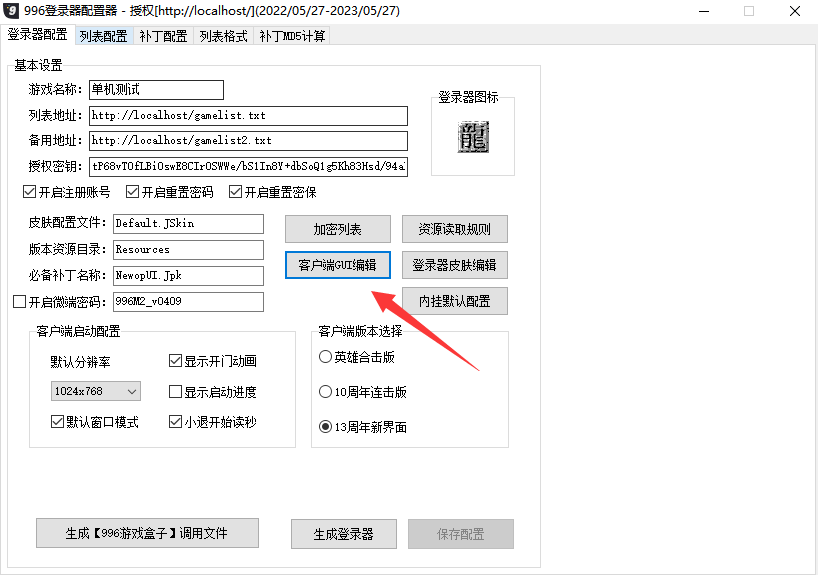The height and width of the screenshot is (575, 818).
Task: Click the 授权密钥 text field
Action: pos(248,165)
